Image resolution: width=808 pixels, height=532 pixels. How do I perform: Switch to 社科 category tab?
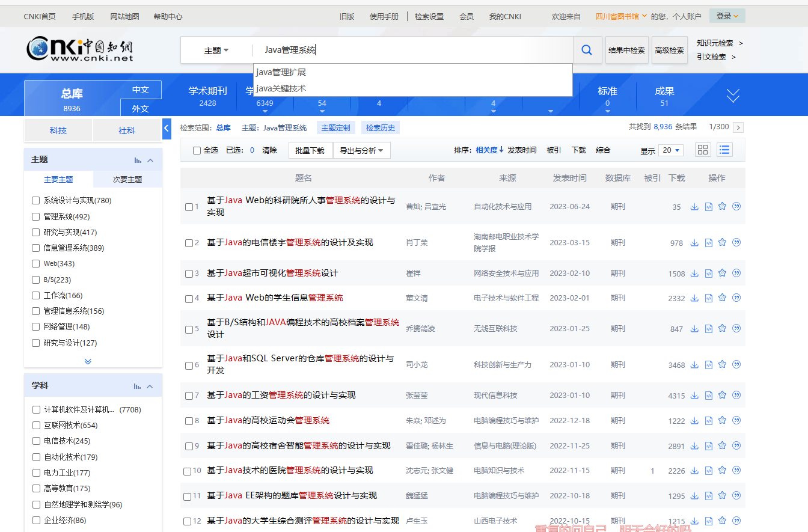tap(127, 130)
